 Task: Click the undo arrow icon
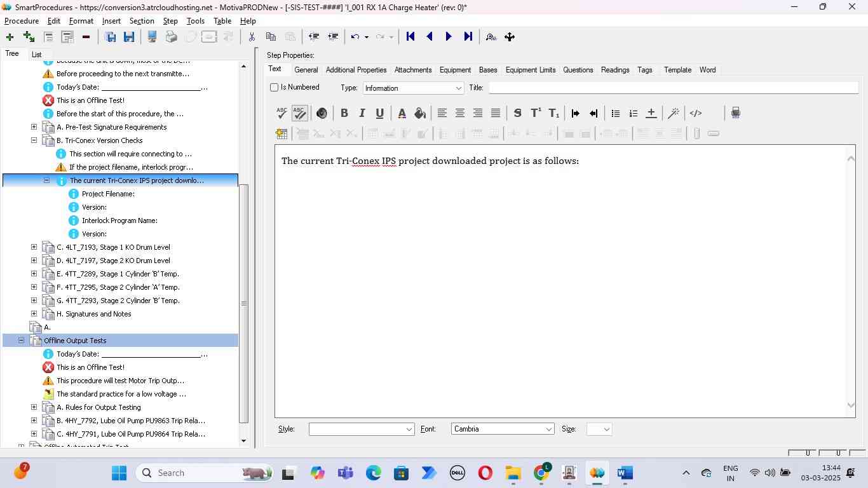[356, 37]
